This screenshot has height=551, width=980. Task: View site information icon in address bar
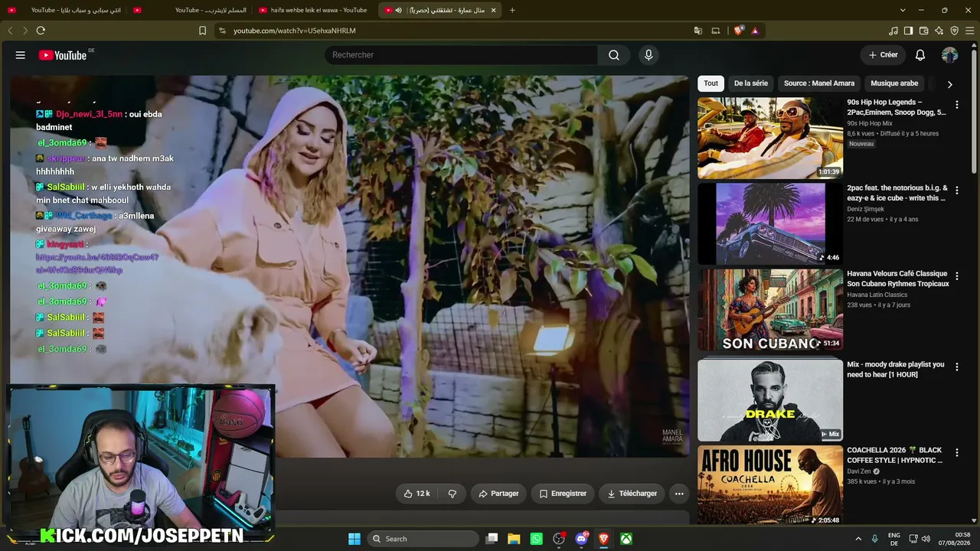222,31
